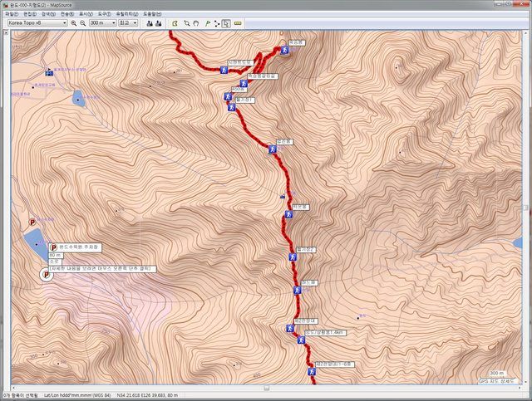
Task: Open the 300 m zoom scale dropdown
Action: click(x=103, y=22)
